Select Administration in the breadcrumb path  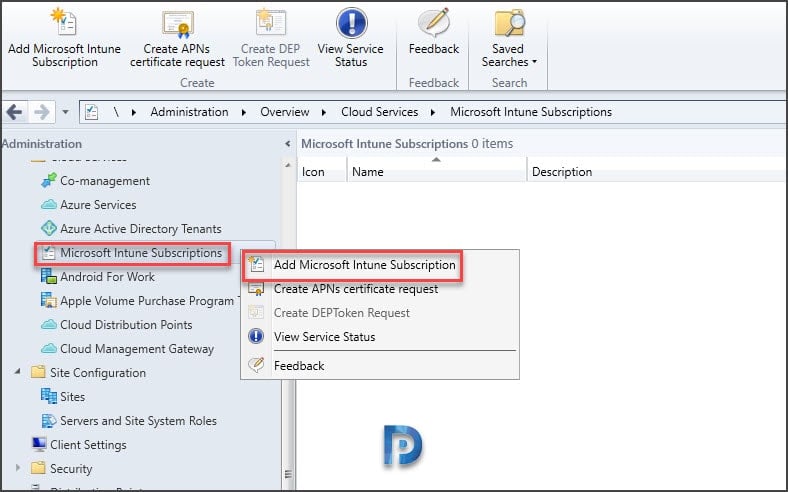coord(189,112)
